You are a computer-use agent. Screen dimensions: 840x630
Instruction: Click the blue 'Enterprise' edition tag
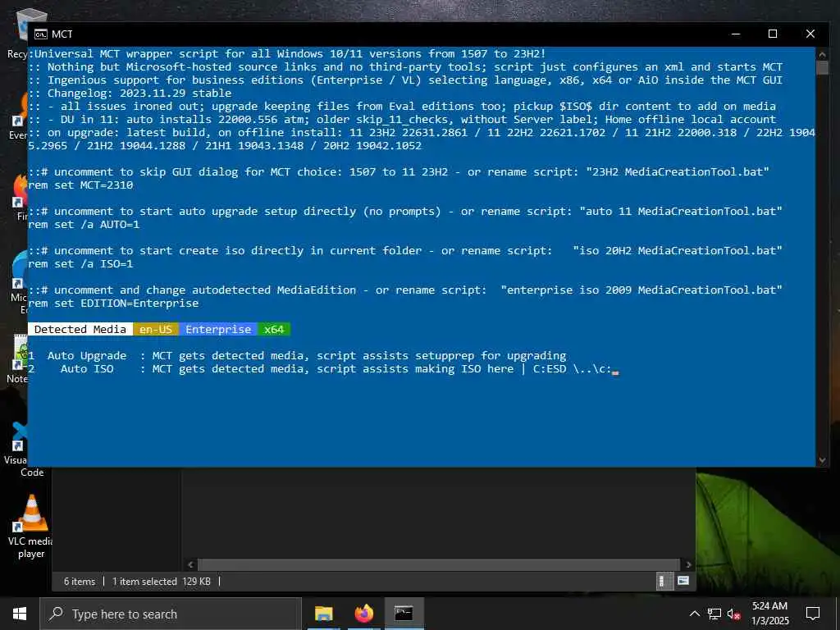click(218, 330)
